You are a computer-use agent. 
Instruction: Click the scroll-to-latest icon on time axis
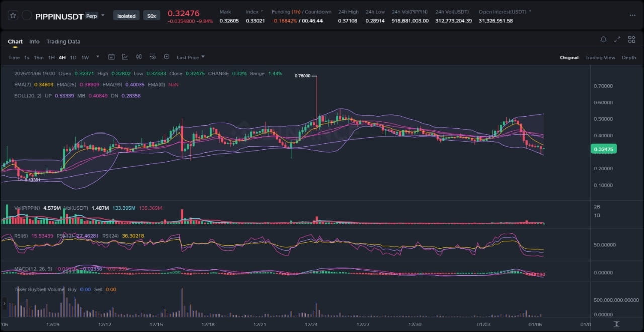(x=616, y=324)
